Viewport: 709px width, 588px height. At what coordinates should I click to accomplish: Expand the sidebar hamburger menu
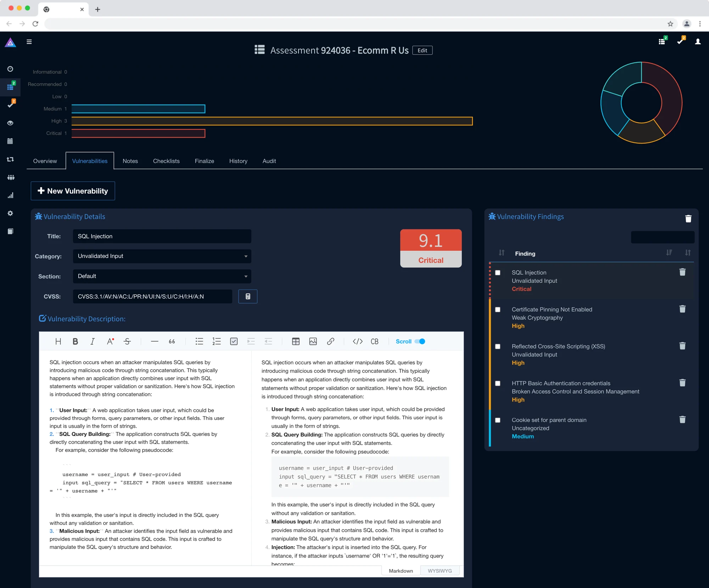pos(29,42)
